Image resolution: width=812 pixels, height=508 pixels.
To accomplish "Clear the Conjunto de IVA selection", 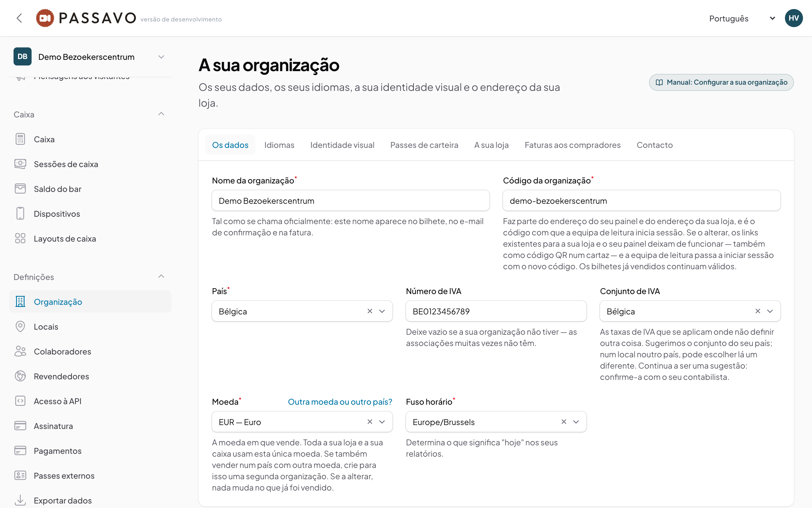I will (x=758, y=311).
